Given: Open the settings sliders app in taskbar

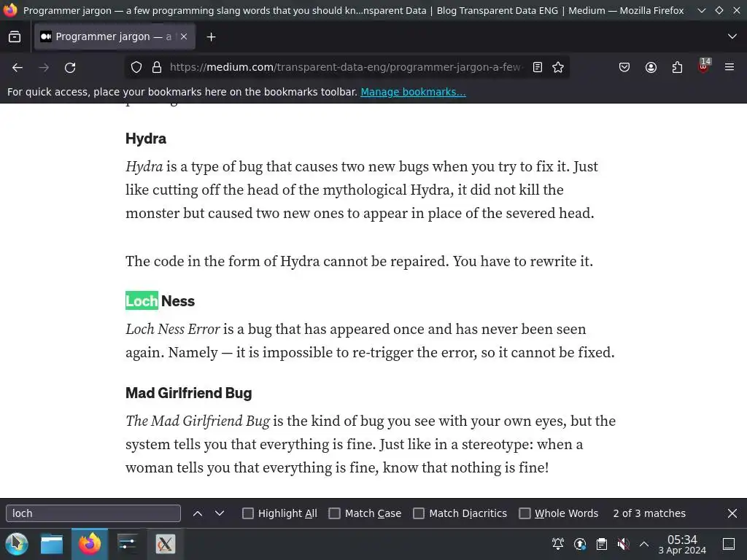Looking at the screenshot, I should click(x=127, y=544).
